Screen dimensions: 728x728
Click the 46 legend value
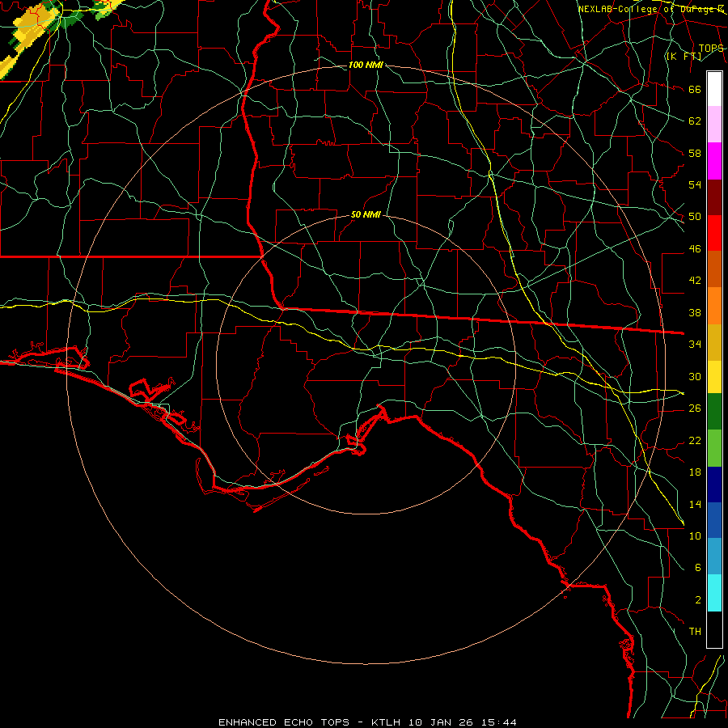coord(695,249)
